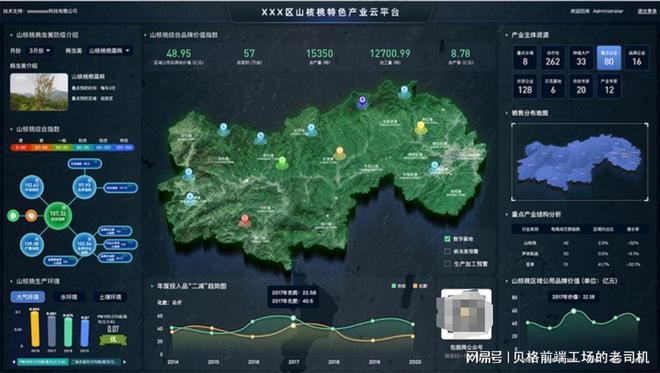
Task: Check the 生产加工预警 checkbox
Action: [447, 264]
